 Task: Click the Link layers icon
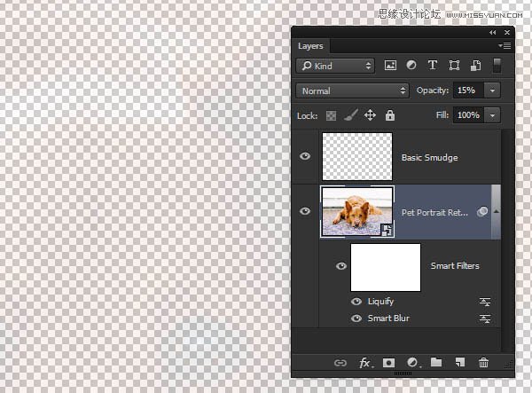click(x=340, y=363)
